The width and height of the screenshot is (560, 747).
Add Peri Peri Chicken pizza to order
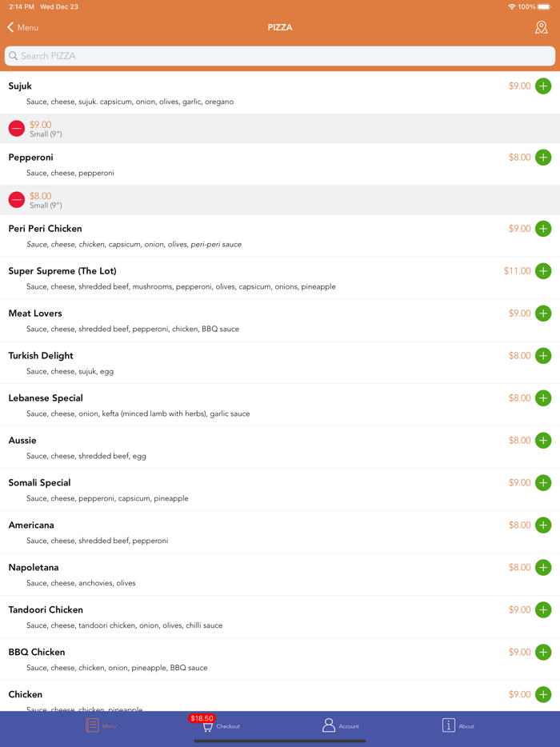pyautogui.click(x=543, y=229)
